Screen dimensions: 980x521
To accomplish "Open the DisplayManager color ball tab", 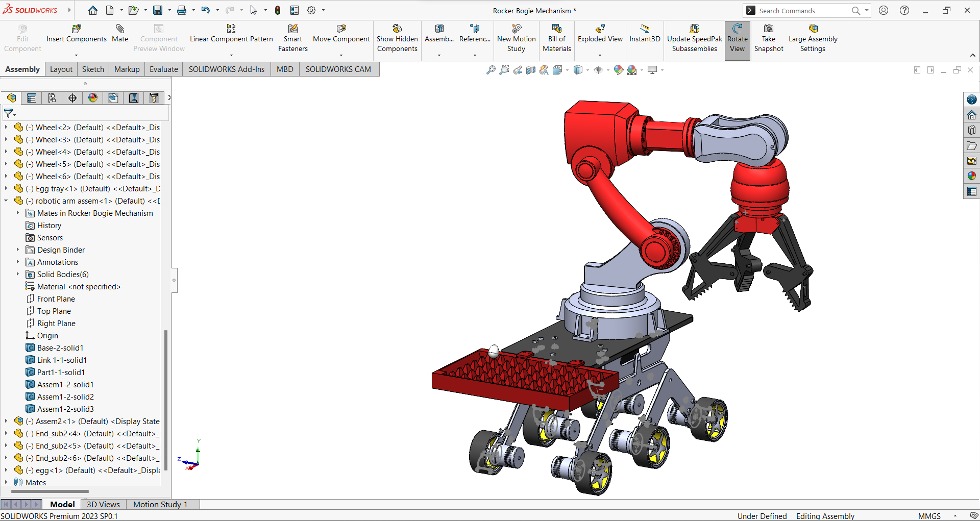I will (93, 98).
